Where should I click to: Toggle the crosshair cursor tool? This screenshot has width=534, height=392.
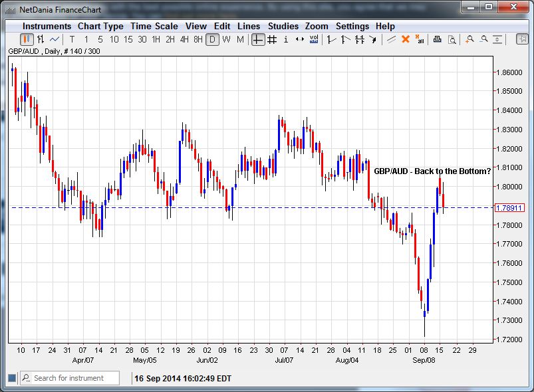pyautogui.click(x=258, y=40)
